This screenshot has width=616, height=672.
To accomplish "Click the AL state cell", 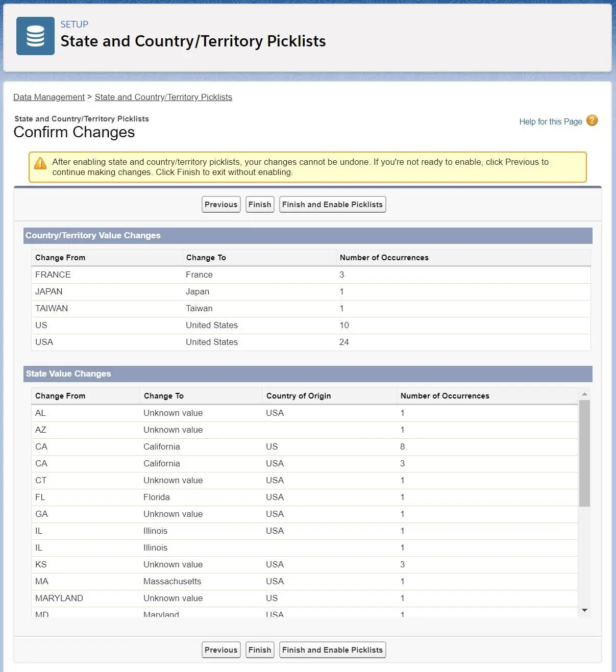I will [x=40, y=413].
